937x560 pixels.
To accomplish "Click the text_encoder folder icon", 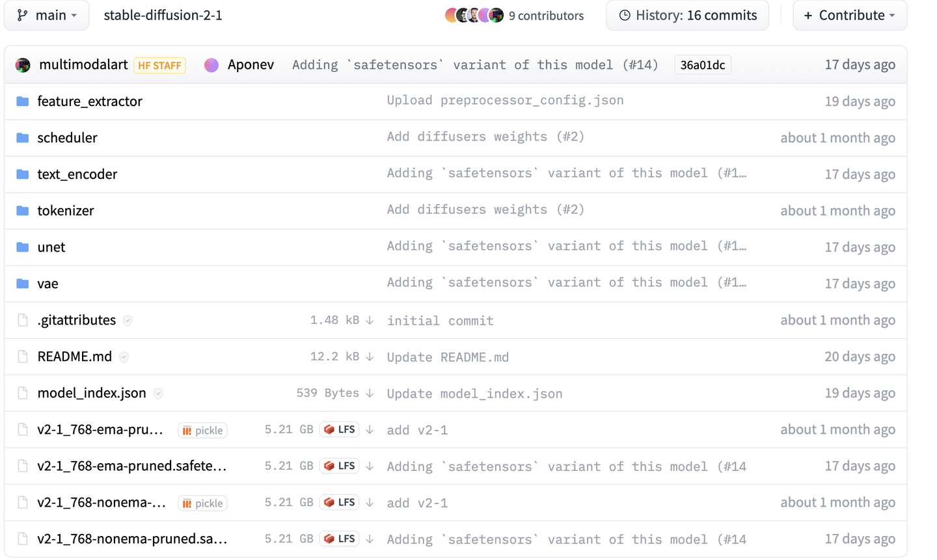I will [x=23, y=174].
